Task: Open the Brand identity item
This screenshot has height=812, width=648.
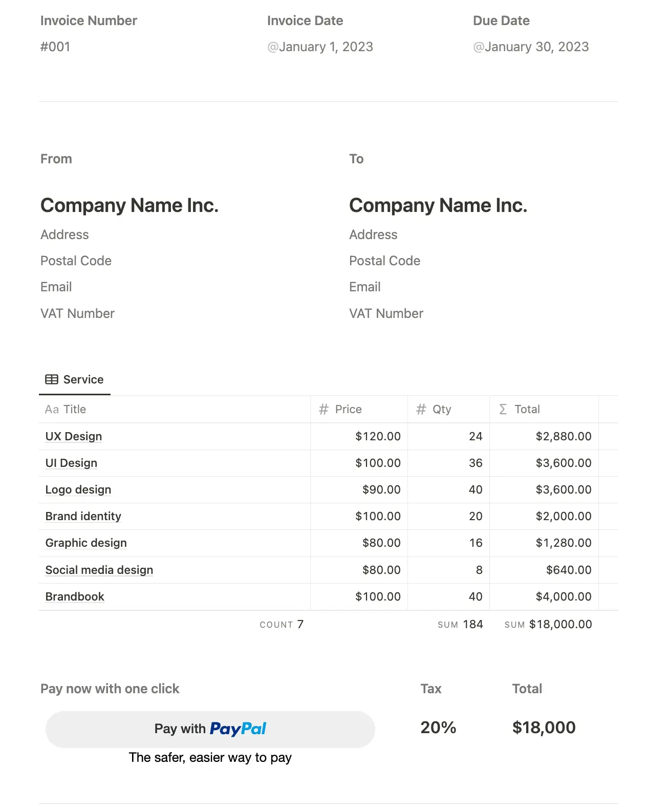Action: 83,516
